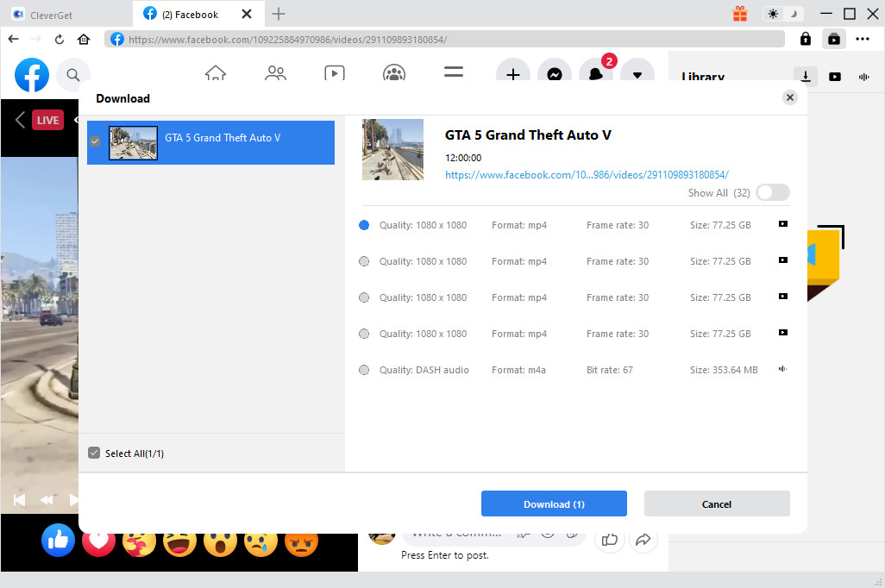Select GTA 5 Grand Theft Auto V list item

210,142
